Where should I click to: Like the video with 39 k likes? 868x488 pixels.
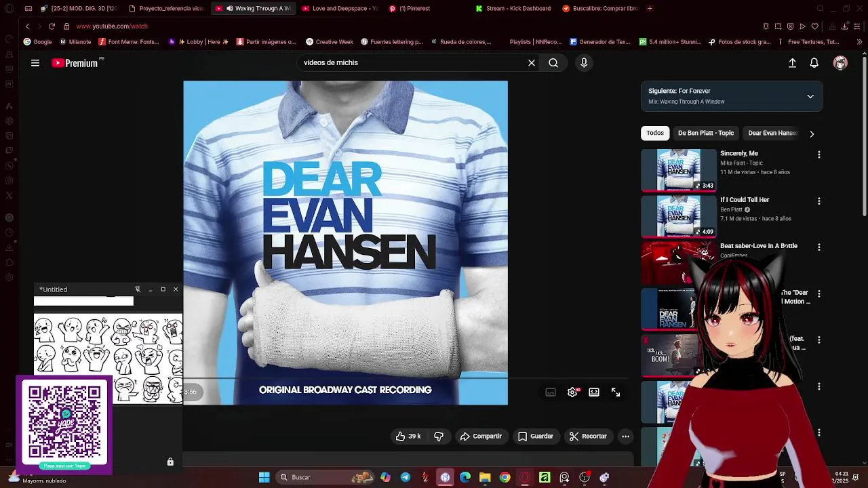tap(408, 436)
